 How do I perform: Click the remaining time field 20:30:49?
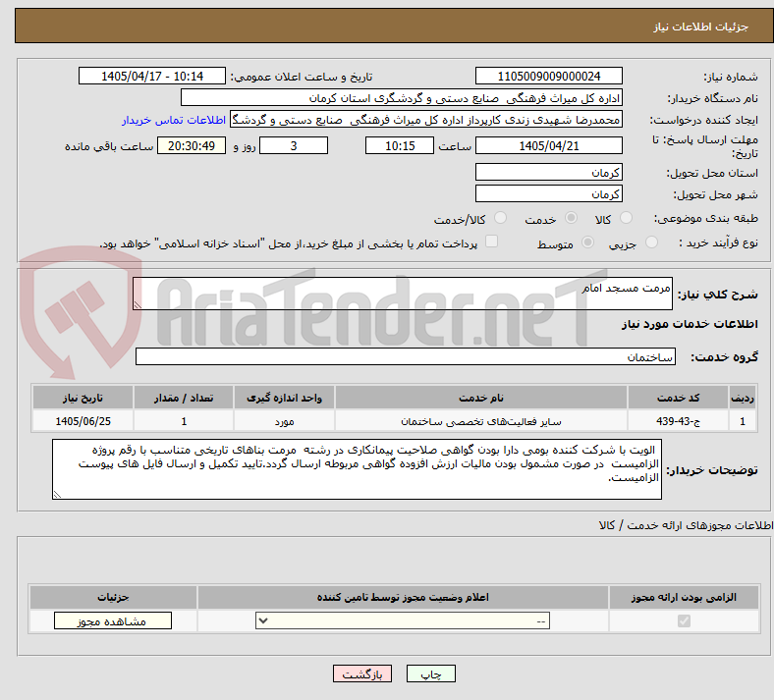[x=192, y=145]
